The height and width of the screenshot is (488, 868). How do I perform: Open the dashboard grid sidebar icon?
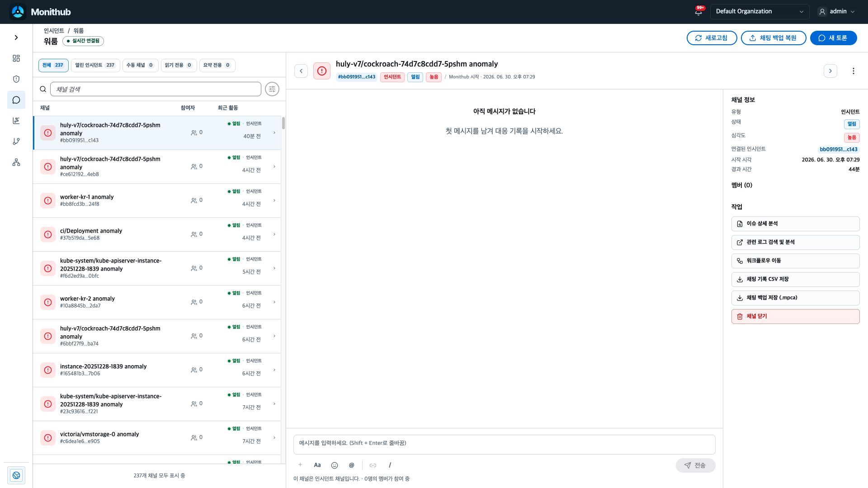[x=16, y=58]
